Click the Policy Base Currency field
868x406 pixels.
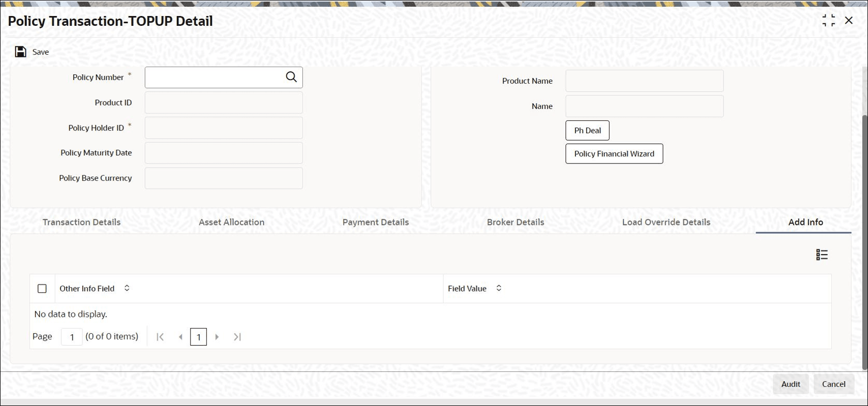223,178
